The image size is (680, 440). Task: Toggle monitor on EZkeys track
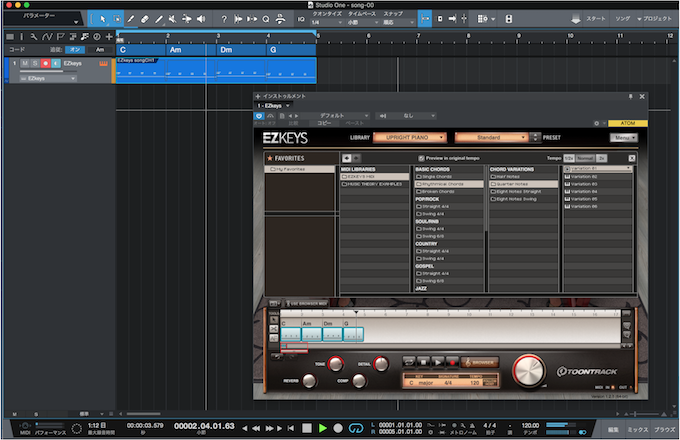click(x=56, y=63)
